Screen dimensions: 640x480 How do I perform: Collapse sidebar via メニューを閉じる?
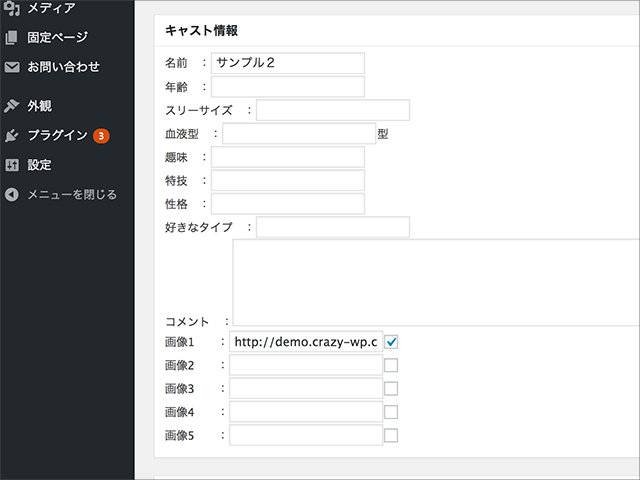pyautogui.click(x=72, y=194)
